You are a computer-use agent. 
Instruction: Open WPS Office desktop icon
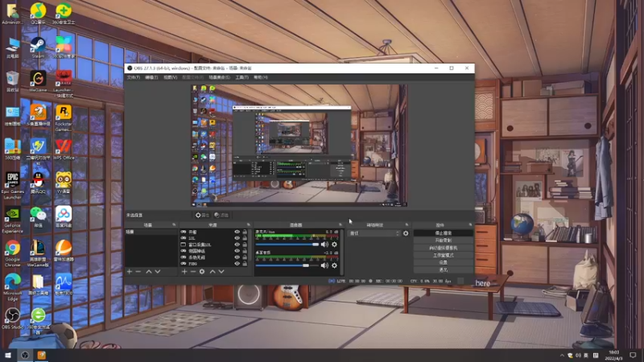click(64, 150)
